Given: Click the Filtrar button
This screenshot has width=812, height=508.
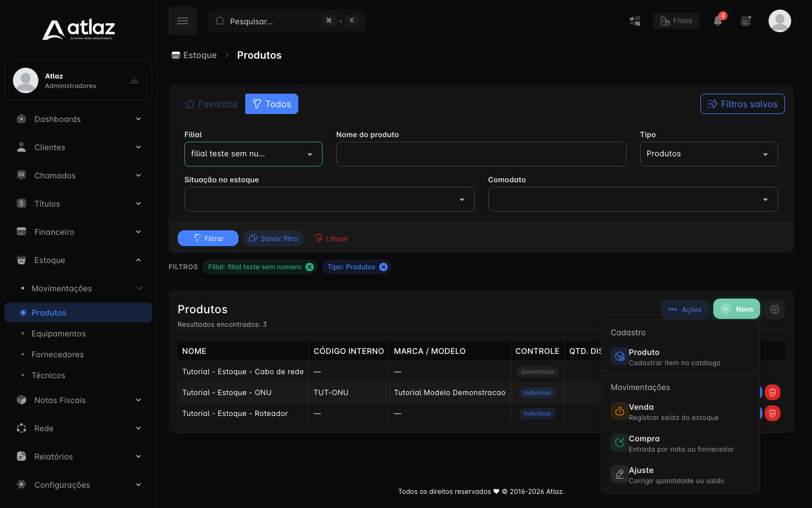Looking at the screenshot, I should tap(208, 238).
